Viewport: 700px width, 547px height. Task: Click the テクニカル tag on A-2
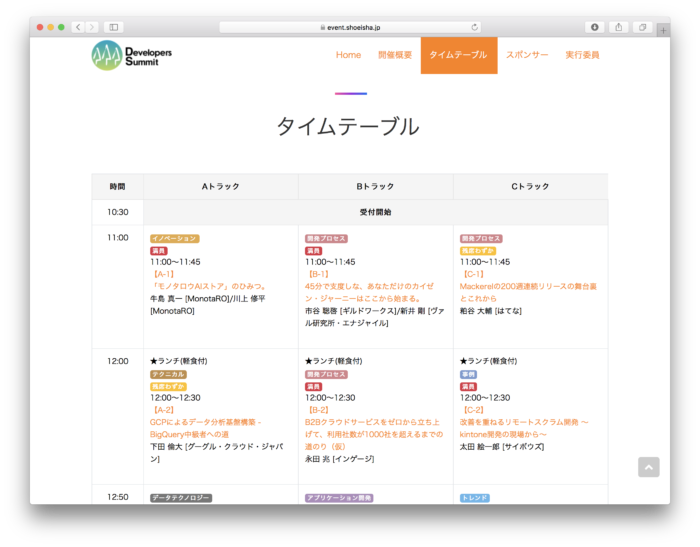pos(168,374)
